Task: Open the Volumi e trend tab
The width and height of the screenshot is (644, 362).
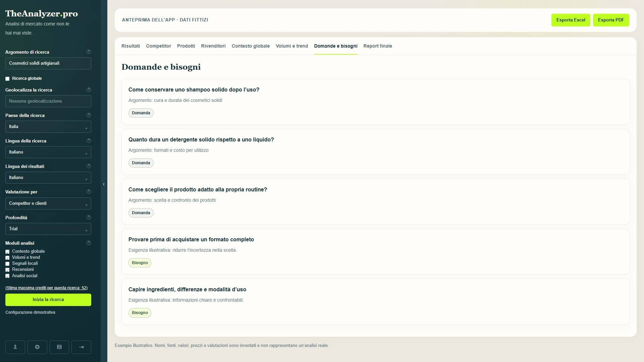Action: [292, 46]
